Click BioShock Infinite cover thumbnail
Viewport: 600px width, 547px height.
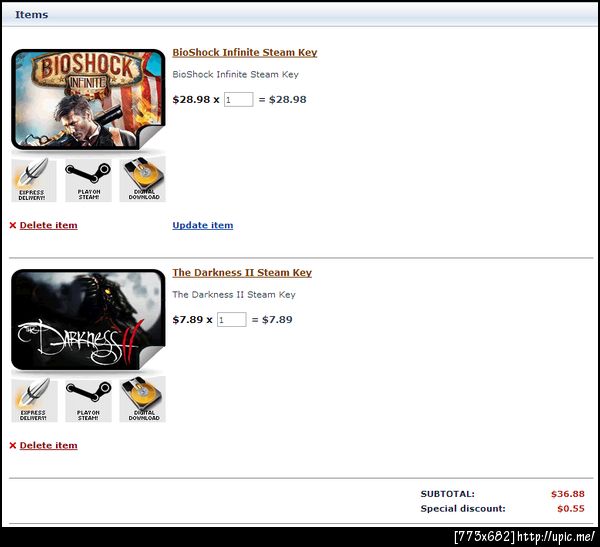pos(88,100)
